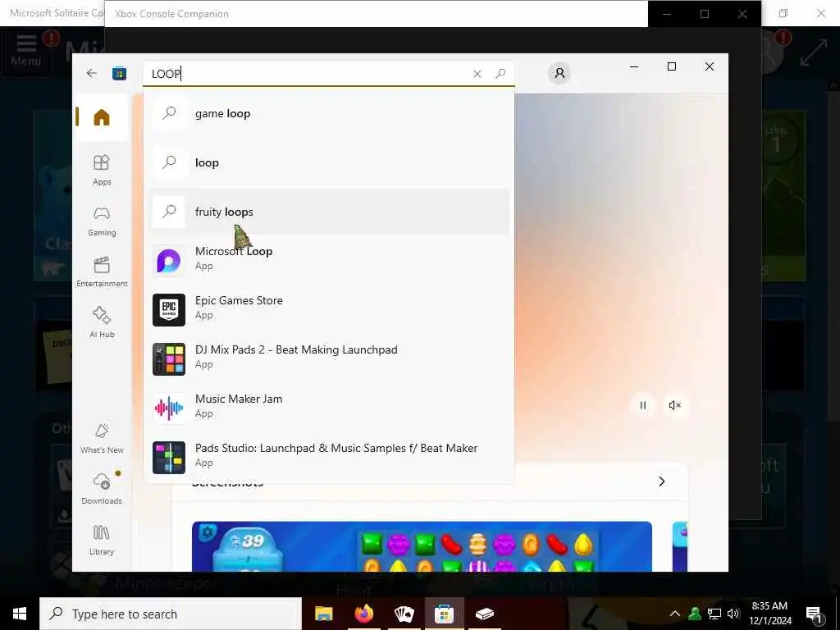The height and width of the screenshot is (630, 840).
Task: Click the taskbar search box
Action: pos(171,614)
